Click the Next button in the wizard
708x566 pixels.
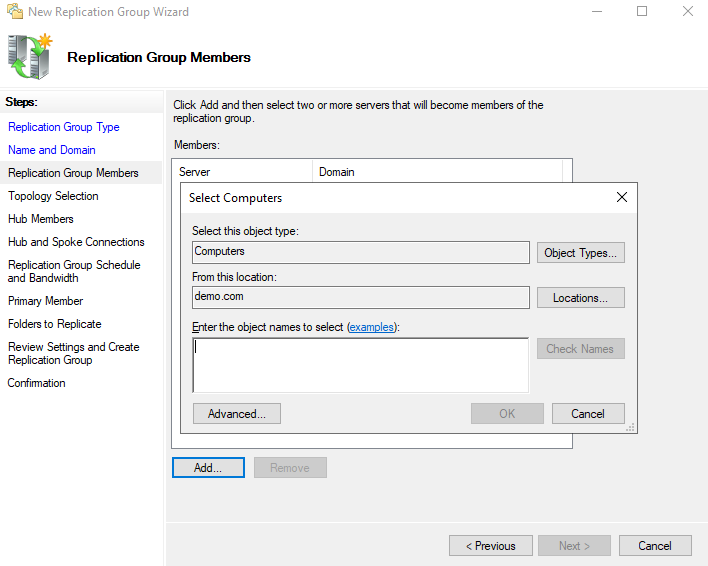pos(574,546)
